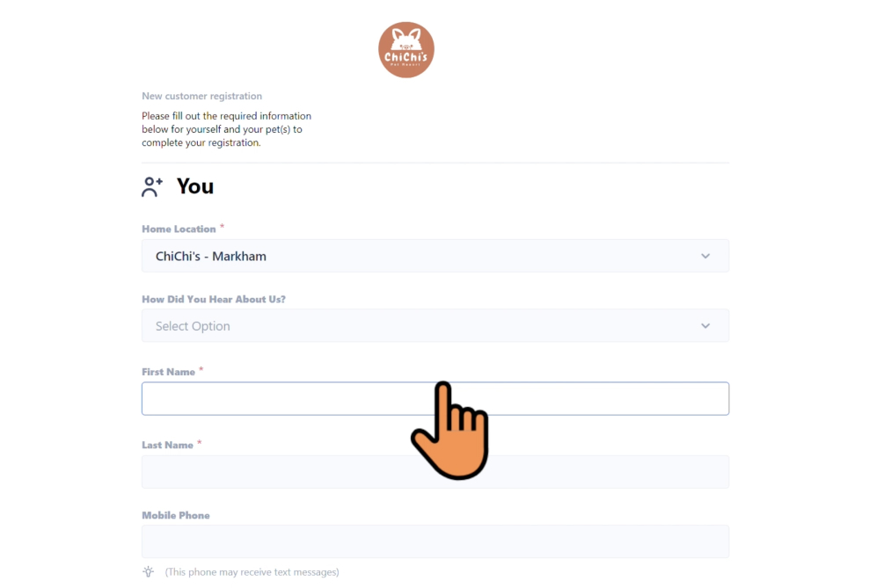Click the You section heading
The height and width of the screenshot is (588, 884).
click(195, 186)
